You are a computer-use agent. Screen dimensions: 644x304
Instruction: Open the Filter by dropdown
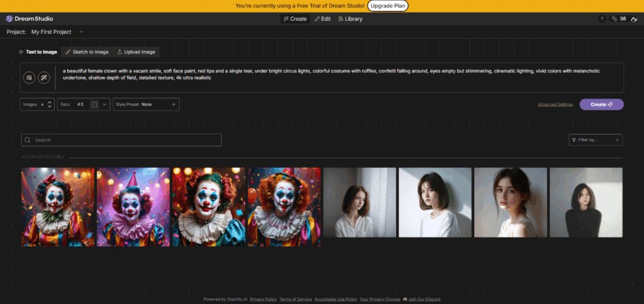coord(595,140)
